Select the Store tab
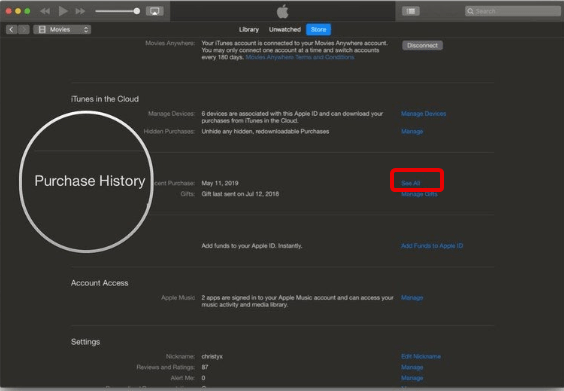The width and height of the screenshot is (564, 391). tap(318, 29)
